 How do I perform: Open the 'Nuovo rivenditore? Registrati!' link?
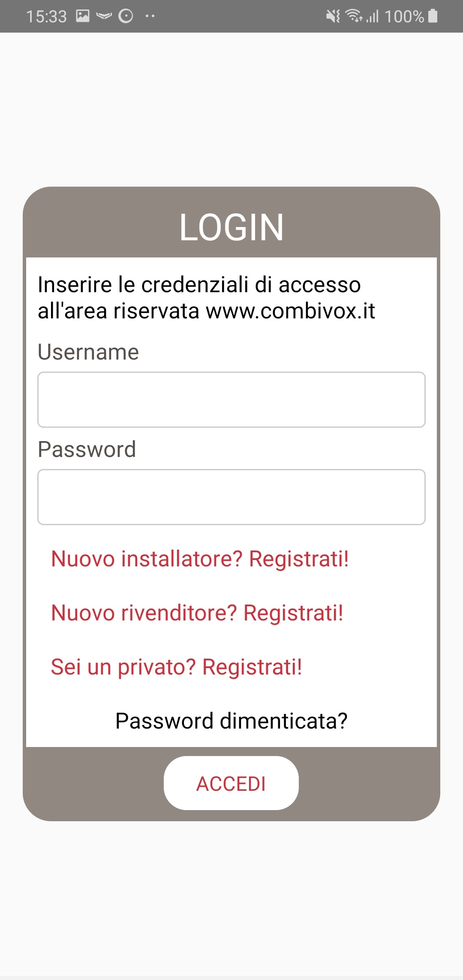point(197,613)
